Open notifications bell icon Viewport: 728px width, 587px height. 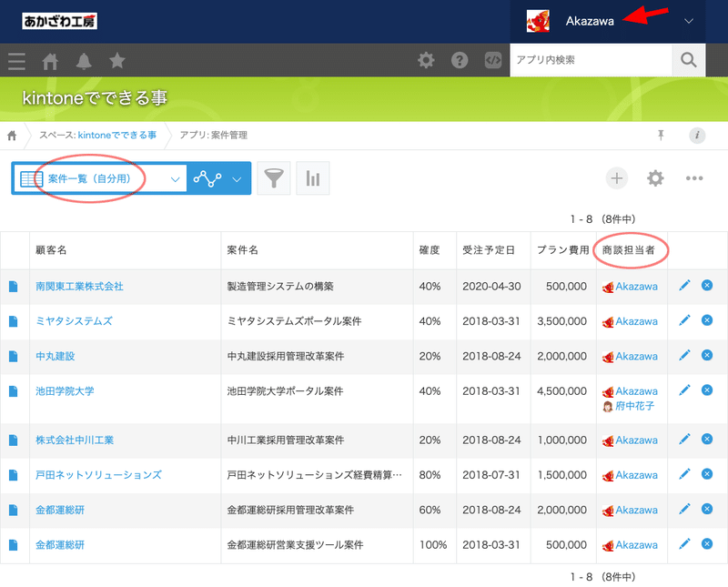[84, 61]
